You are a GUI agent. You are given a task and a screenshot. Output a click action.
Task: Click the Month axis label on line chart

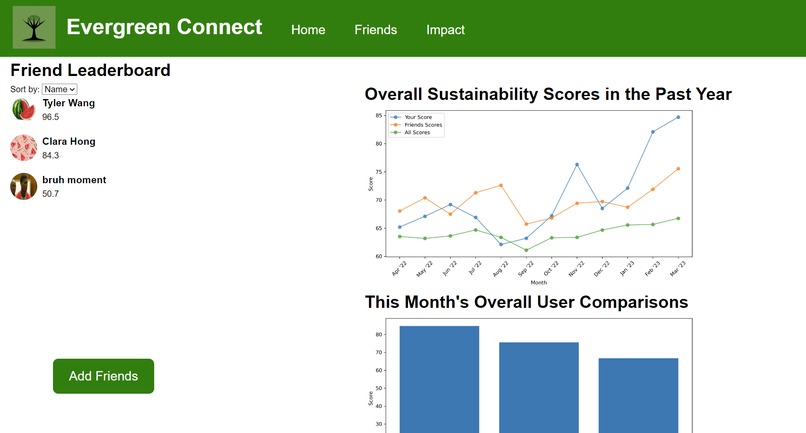click(x=539, y=282)
